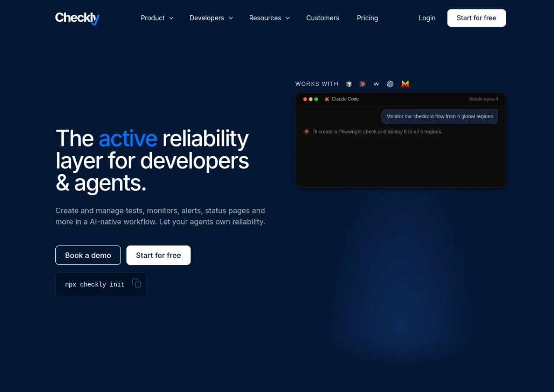Image resolution: width=554 pixels, height=392 pixels.
Task: Select the Windsurf wave icon
Action: (377, 84)
